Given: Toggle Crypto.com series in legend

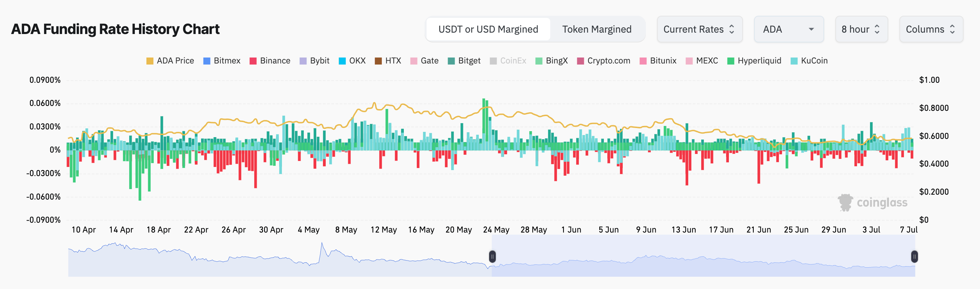Looking at the screenshot, I should [x=603, y=61].
